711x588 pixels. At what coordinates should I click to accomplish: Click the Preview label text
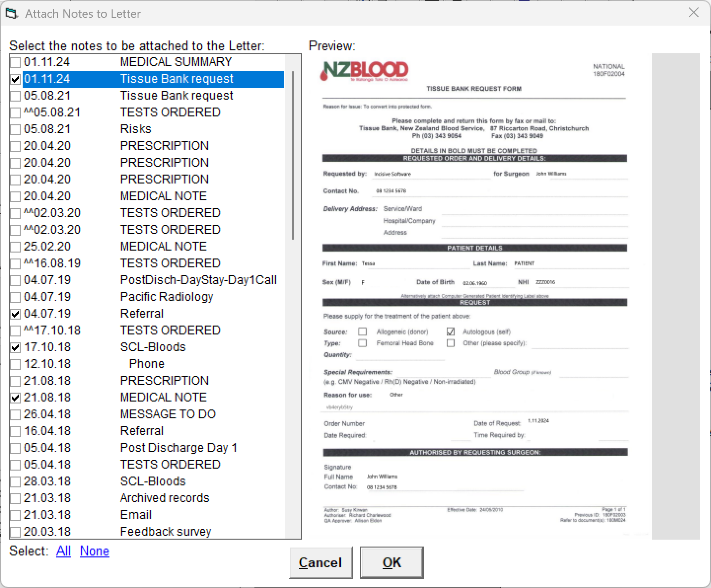pyautogui.click(x=332, y=46)
